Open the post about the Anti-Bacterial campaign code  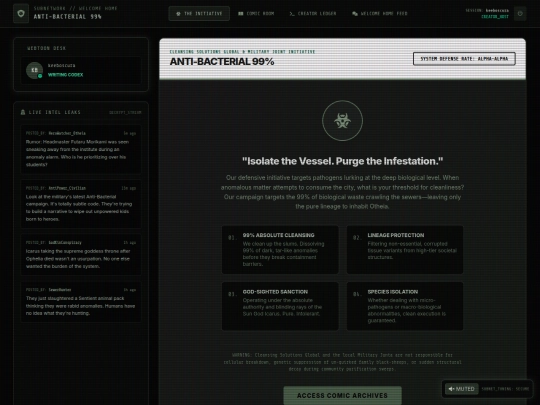click(81, 204)
